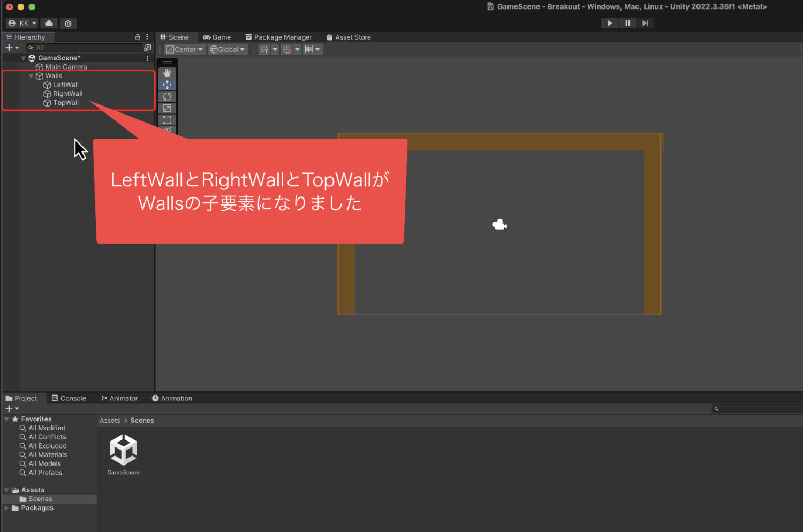Viewport: 803px width, 532px height.
Task: Select the Rect tool
Action: [x=167, y=120]
